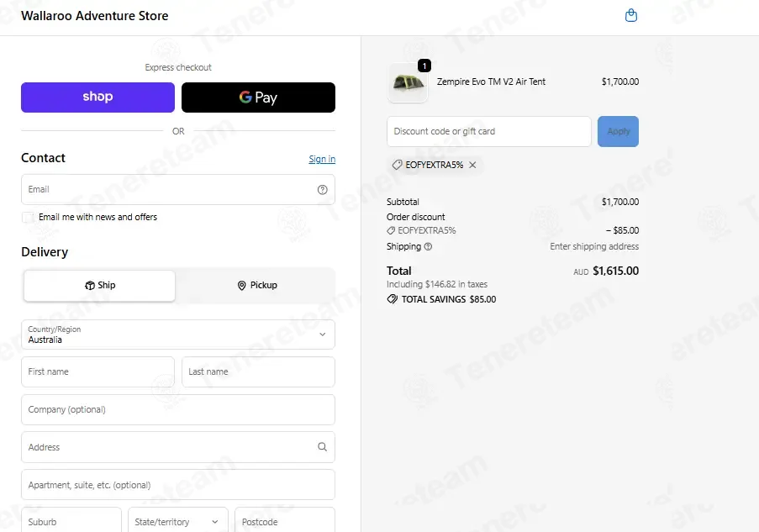Viewport: 759px width, 532px height.
Task: Click the address search magnifier icon
Action: 323,447
